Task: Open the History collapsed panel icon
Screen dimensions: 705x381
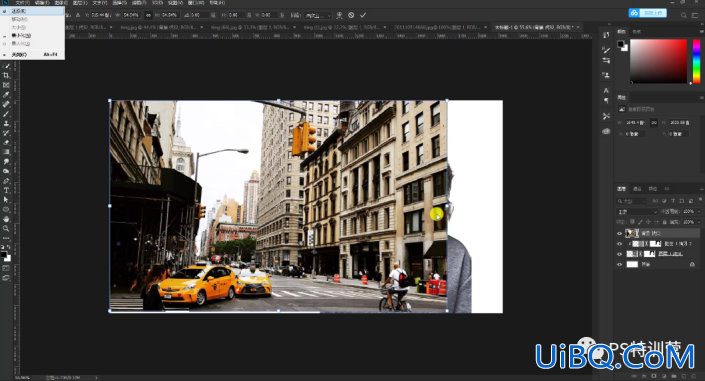Action: 606,35
